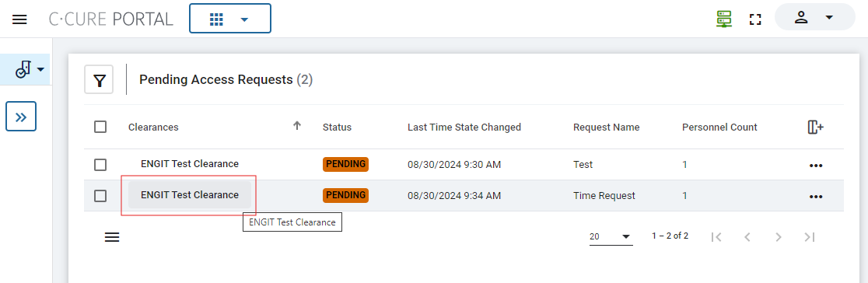Image resolution: width=868 pixels, height=283 pixels.
Task: Open the table menu below the rows
Action: pos(112,237)
